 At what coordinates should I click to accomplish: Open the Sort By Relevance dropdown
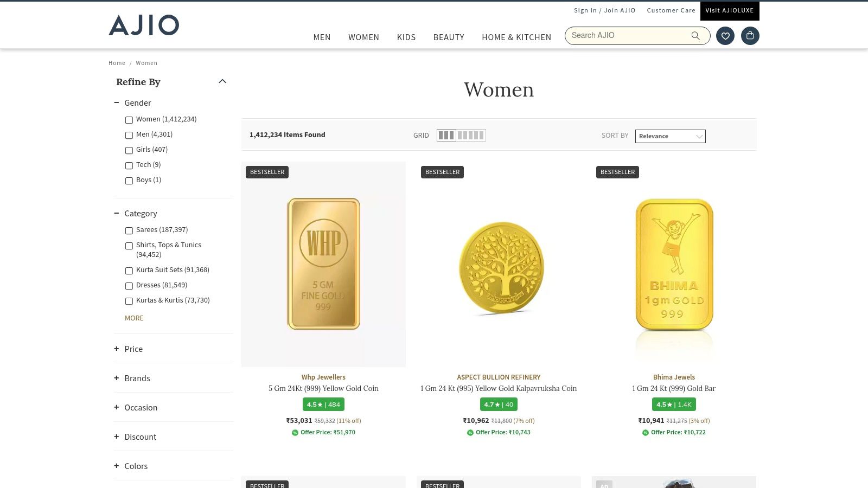[x=671, y=136]
